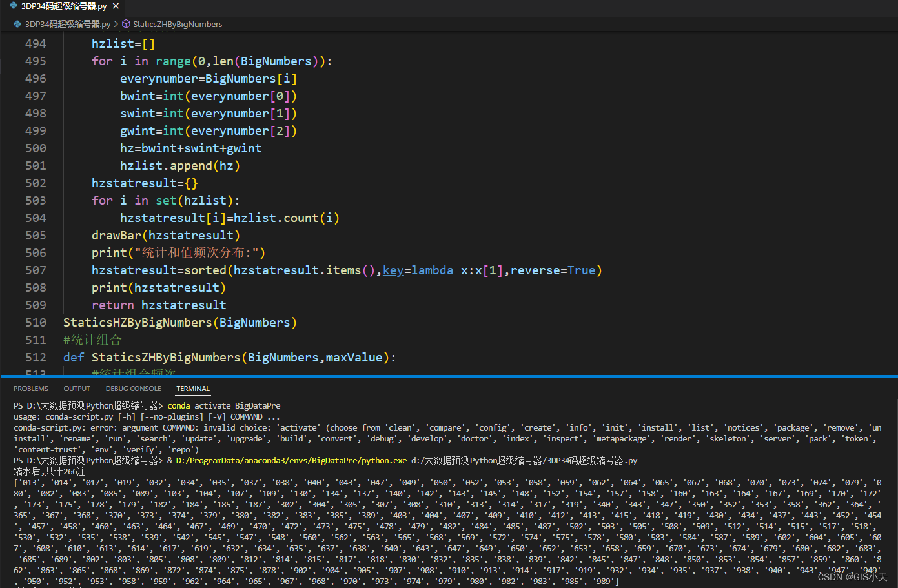Click 'StaticsHZByBigNumbers(BigNumbers)' call on line 510
898x588 pixels.
pos(180,323)
